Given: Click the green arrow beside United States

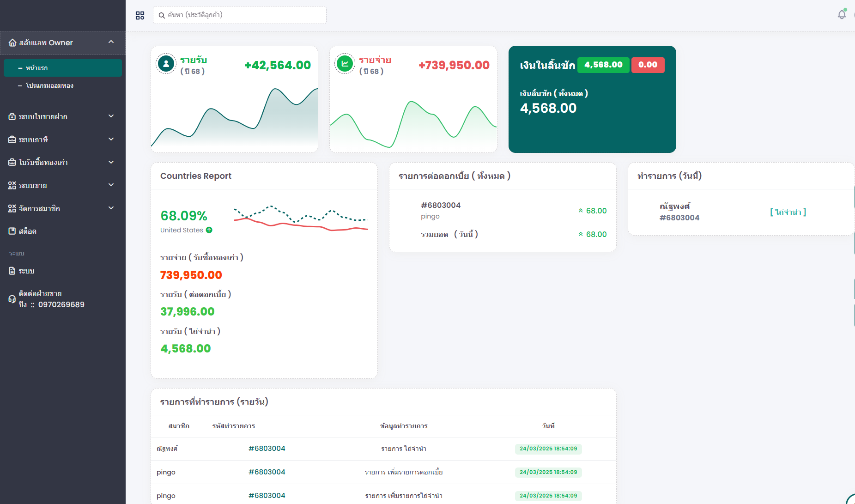Looking at the screenshot, I should [209, 230].
